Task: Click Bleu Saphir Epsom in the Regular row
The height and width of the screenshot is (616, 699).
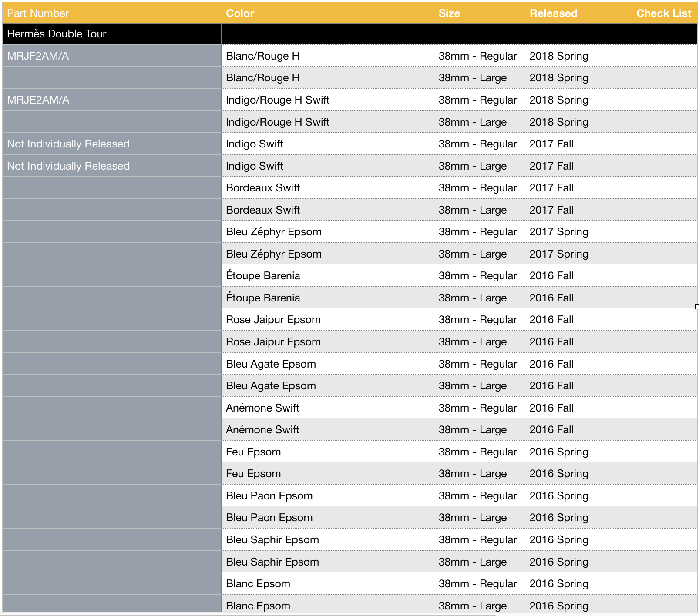Action: (x=272, y=540)
